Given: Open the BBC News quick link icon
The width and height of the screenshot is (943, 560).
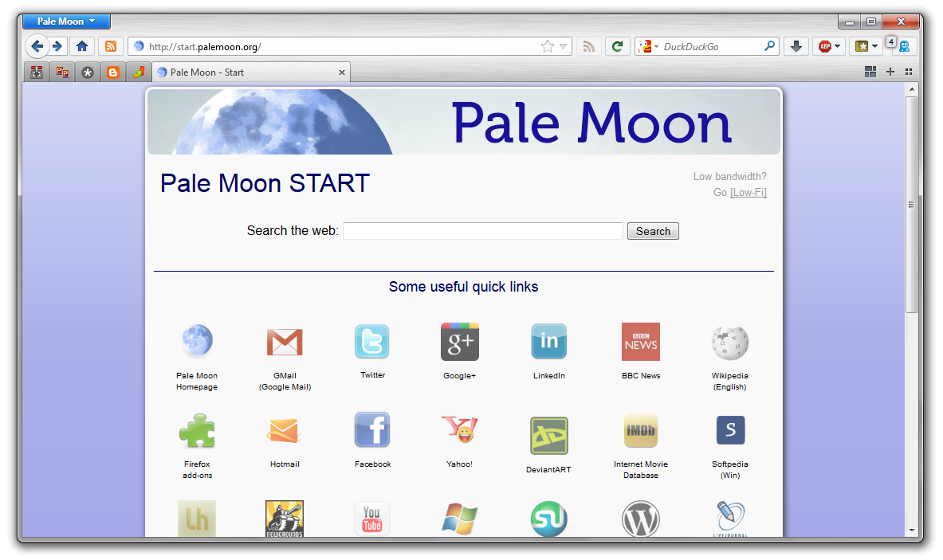Looking at the screenshot, I should tap(641, 342).
